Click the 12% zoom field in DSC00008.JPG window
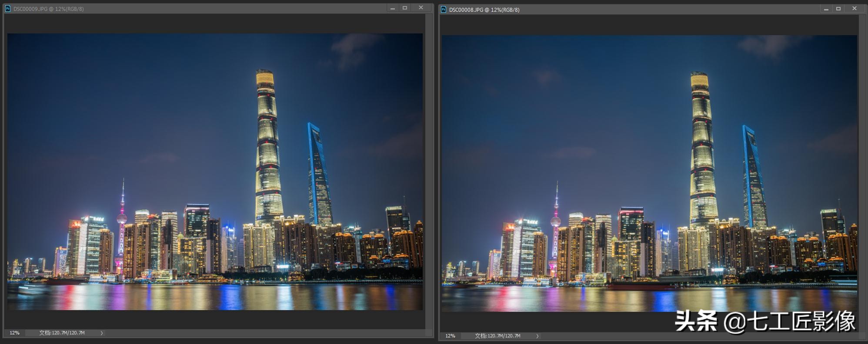 coord(451,336)
